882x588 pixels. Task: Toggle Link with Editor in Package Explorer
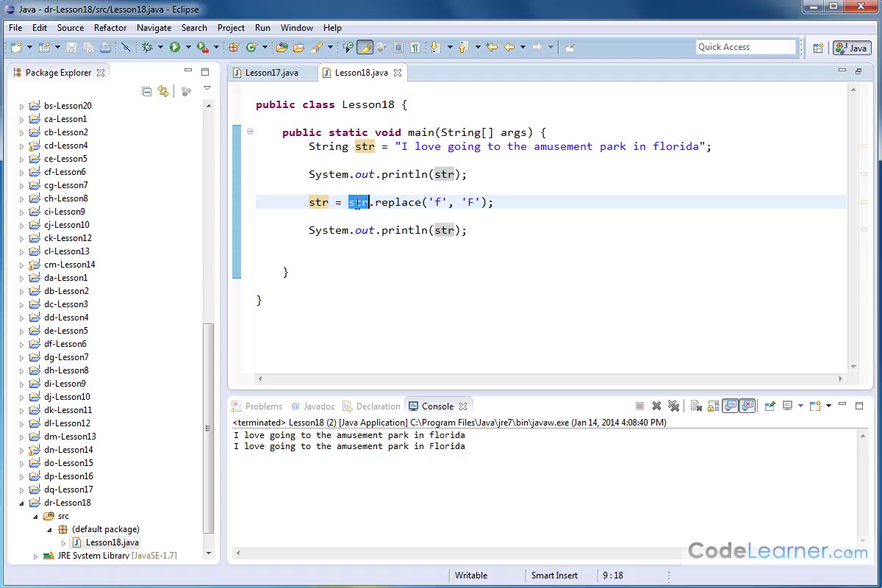coord(163,91)
